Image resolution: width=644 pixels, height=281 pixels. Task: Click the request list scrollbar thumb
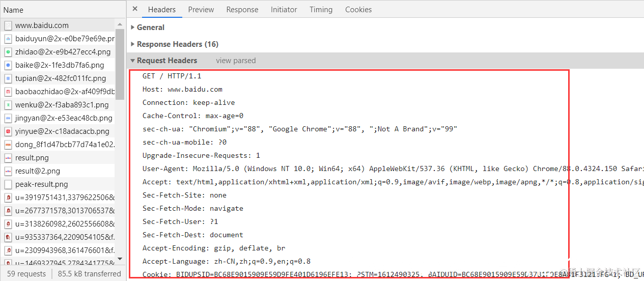click(120, 64)
